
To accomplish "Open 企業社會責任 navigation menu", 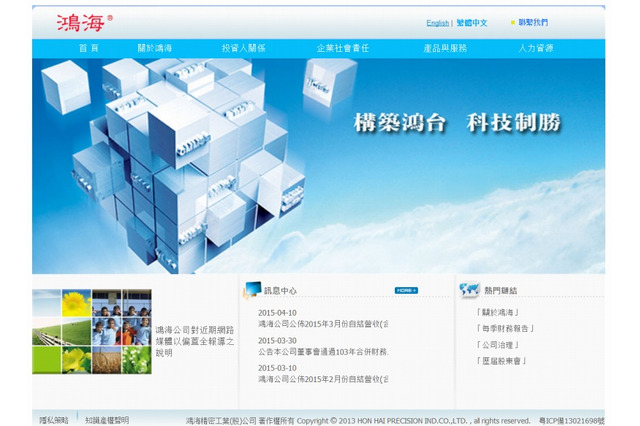I will (342, 48).
